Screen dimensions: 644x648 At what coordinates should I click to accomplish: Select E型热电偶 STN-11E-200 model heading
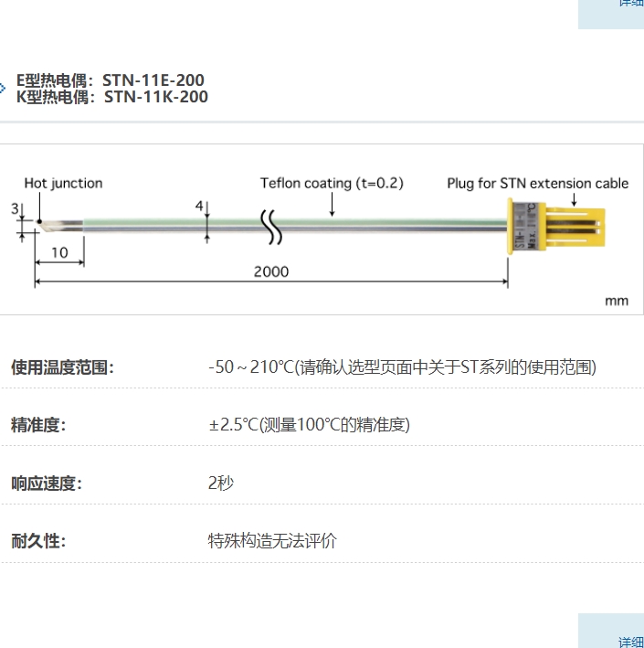point(111,80)
